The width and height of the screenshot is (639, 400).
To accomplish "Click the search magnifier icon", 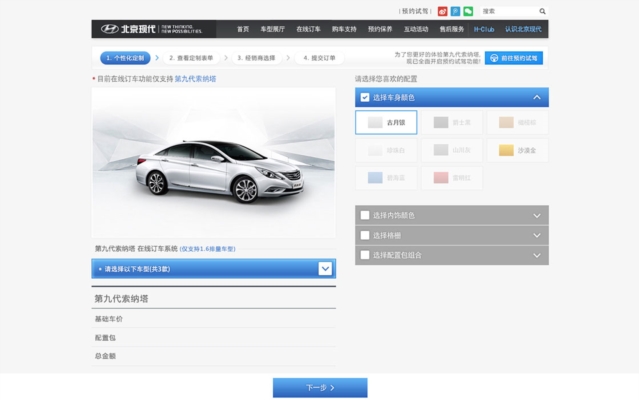I will (542, 11).
